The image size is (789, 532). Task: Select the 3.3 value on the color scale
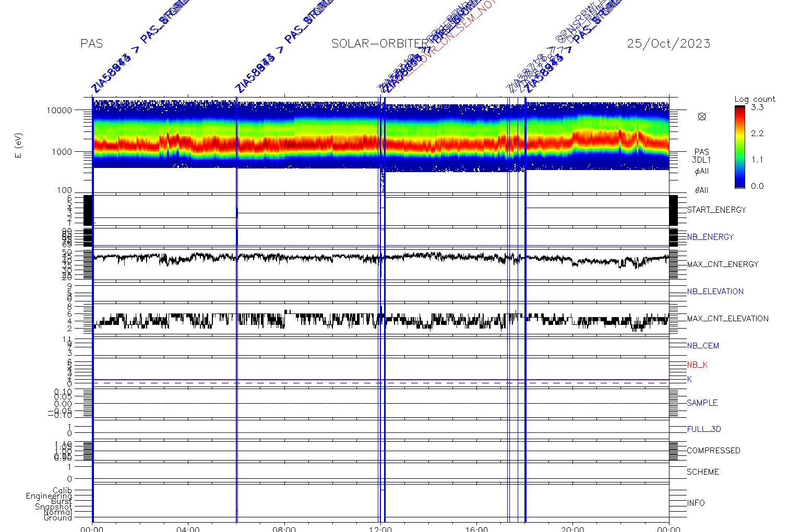(x=757, y=107)
